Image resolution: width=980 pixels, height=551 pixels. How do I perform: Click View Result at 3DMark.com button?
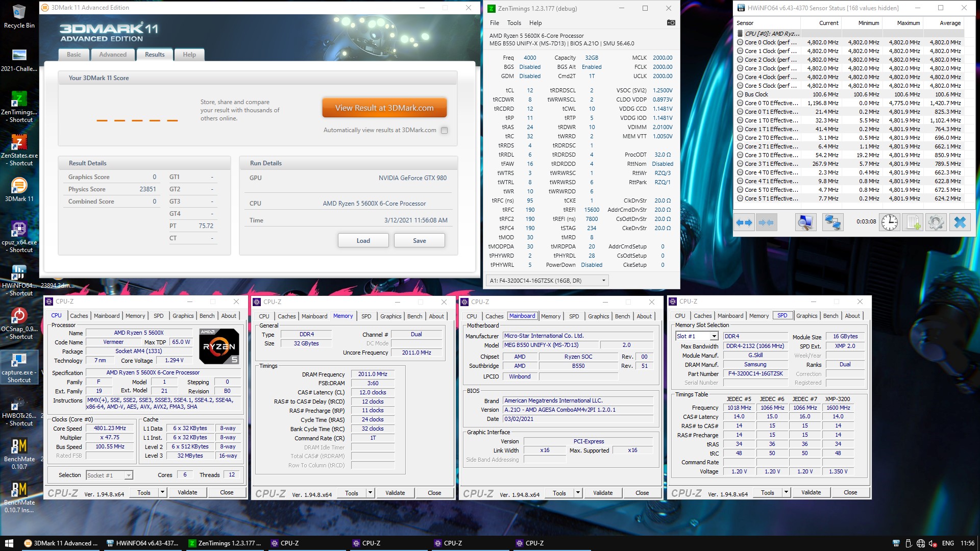click(x=384, y=108)
